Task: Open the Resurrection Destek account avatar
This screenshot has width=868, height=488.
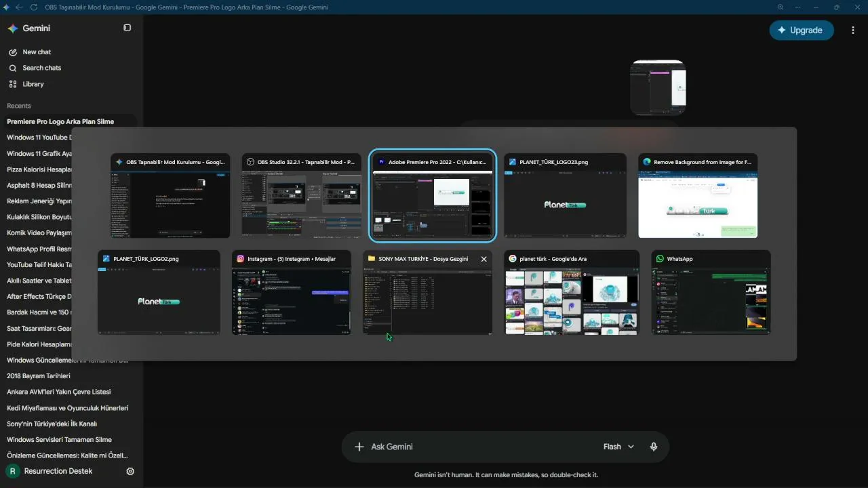Action: click(12, 471)
